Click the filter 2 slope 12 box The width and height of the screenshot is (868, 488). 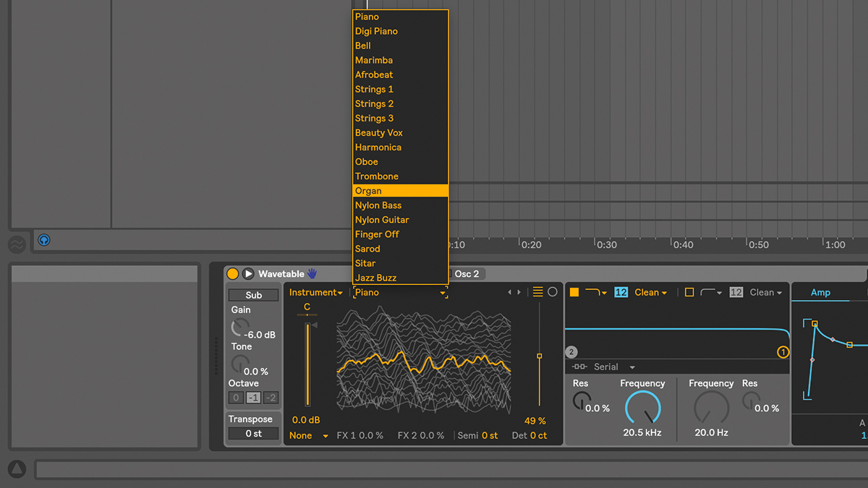[x=736, y=292]
